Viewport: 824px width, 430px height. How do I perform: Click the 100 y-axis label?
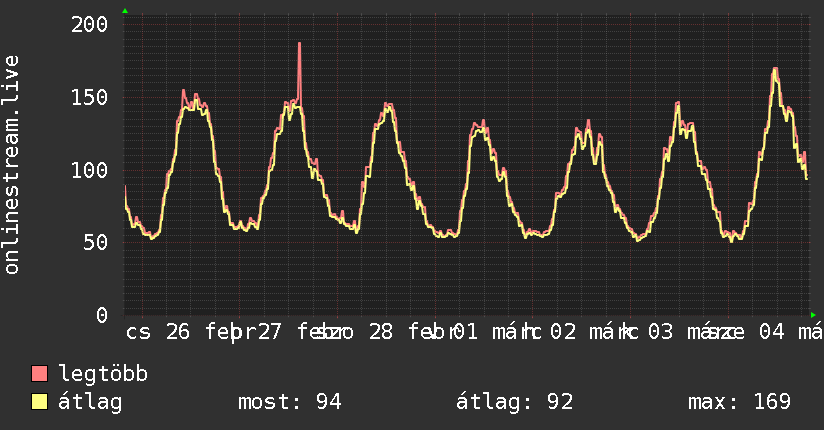89,170
